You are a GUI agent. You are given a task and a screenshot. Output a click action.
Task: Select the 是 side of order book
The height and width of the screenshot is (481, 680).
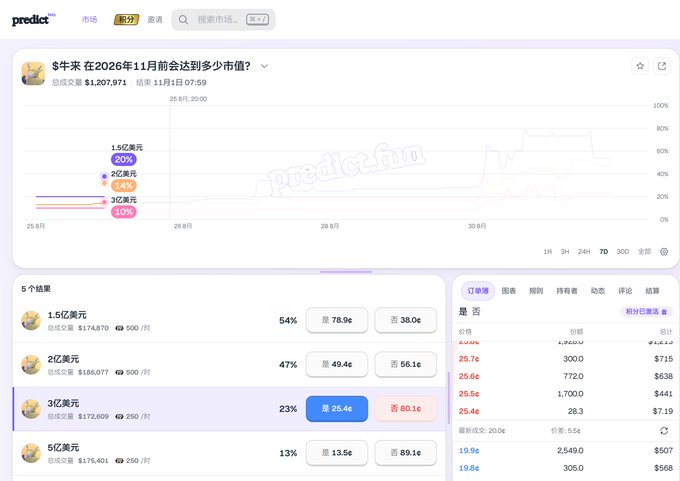pyautogui.click(x=463, y=311)
